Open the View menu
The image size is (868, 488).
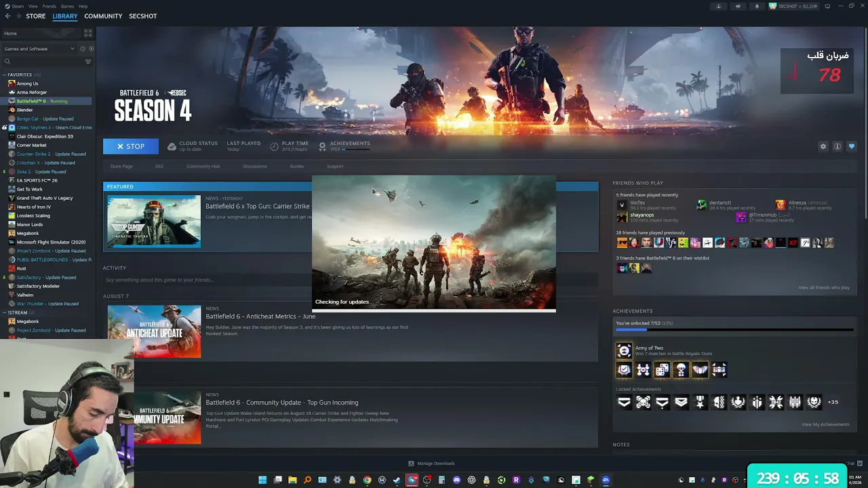(33, 6)
